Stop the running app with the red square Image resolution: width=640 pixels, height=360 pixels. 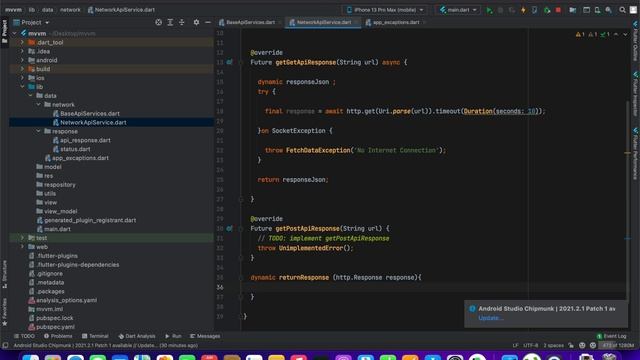click(558, 10)
